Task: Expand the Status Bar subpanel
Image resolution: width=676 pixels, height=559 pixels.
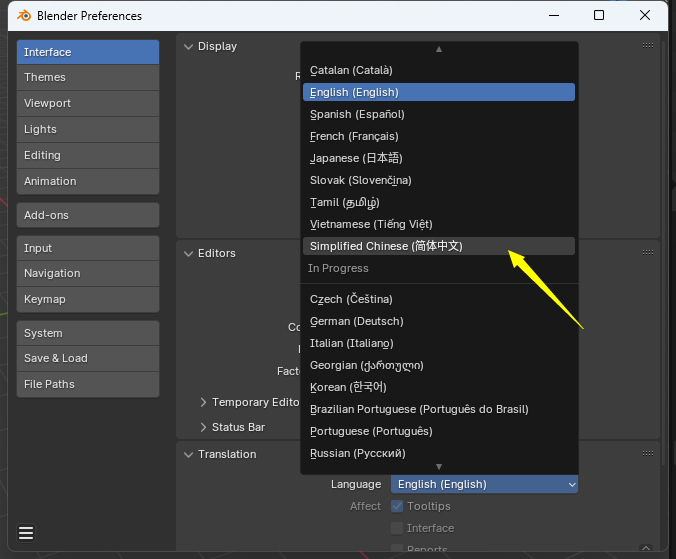Action: pyautogui.click(x=203, y=427)
